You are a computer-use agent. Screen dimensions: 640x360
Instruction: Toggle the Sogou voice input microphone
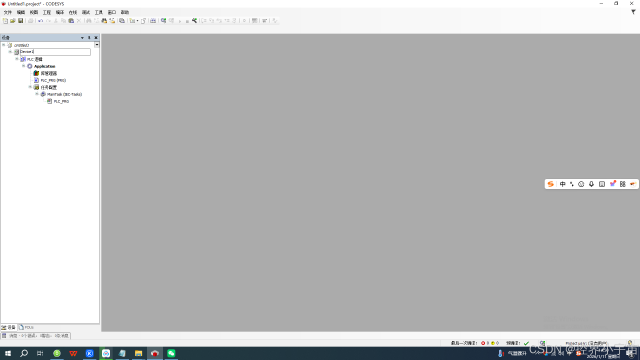(591, 184)
